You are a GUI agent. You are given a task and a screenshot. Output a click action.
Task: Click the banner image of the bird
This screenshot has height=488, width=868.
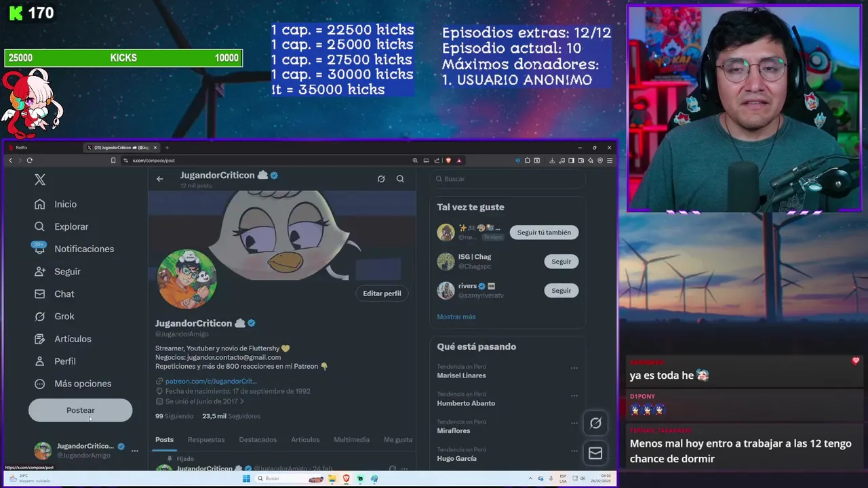click(x=282, y=235)
